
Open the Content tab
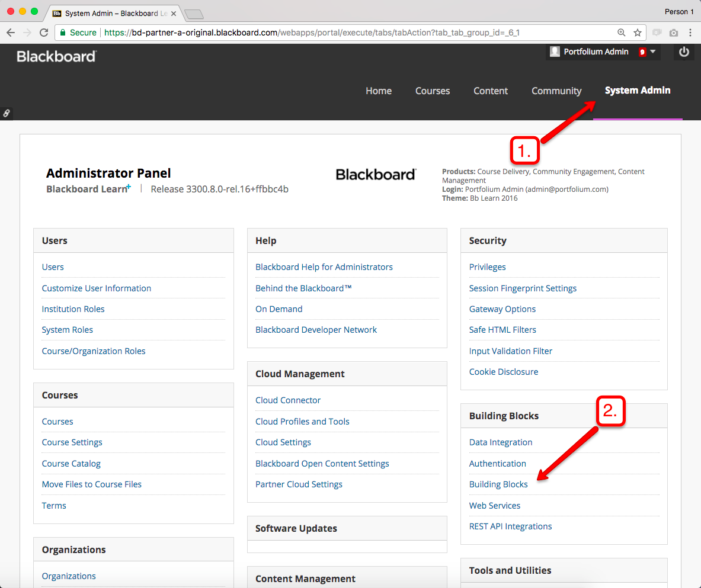point(491,91)
